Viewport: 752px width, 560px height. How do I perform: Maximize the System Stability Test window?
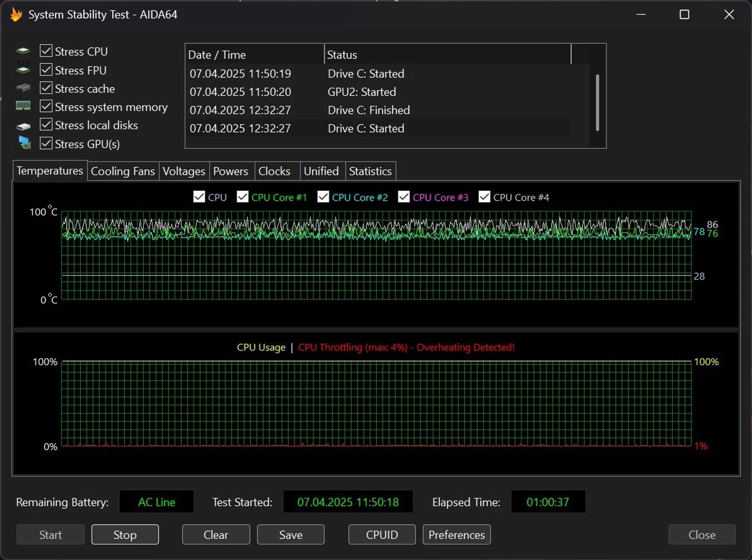pos(684,15)
